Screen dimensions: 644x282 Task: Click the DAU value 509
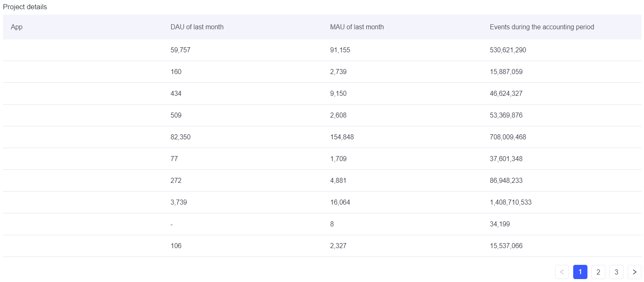click(x=176, y=115)
